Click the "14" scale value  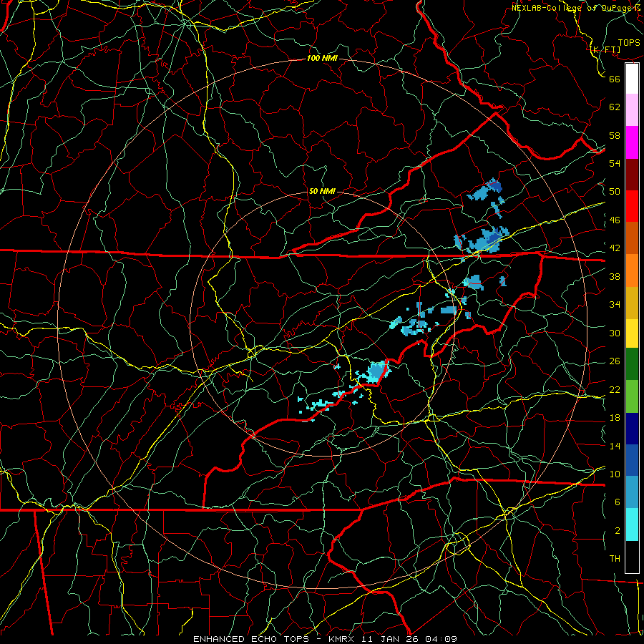coord(615,446)
